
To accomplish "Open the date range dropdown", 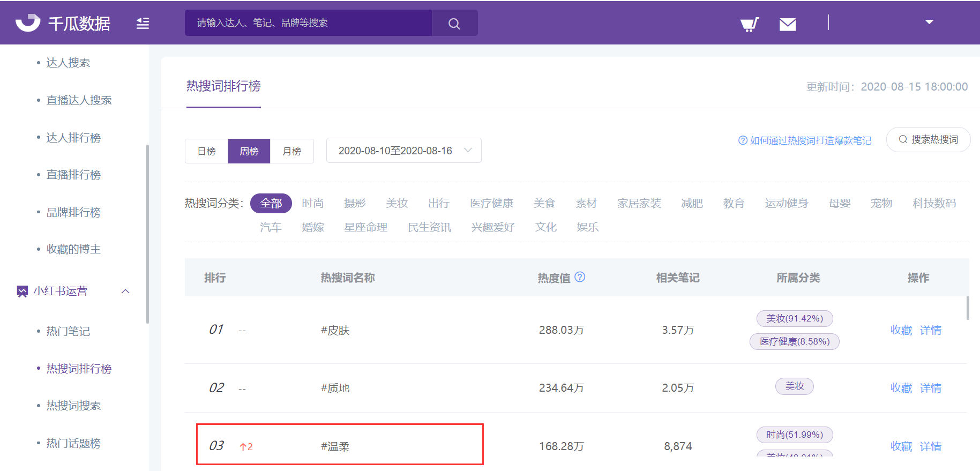I will tap(403, 151).
